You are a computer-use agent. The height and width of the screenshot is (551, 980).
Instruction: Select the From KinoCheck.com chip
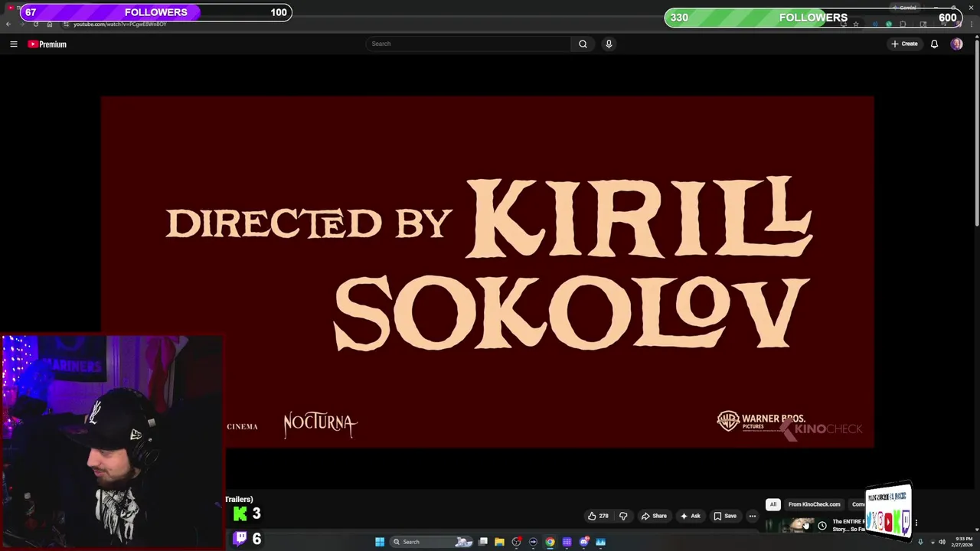pos(814,504)
